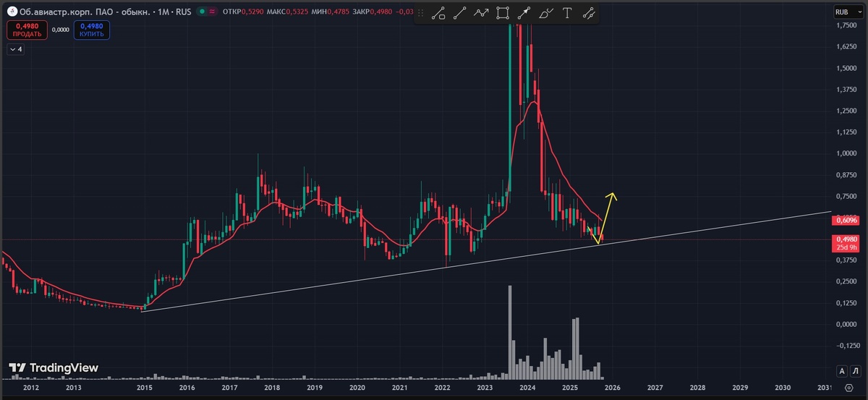The width and height of the screenshot is (868, 400).
Task: Select the trend line with shape drawing tool
Action: (439, 12)
